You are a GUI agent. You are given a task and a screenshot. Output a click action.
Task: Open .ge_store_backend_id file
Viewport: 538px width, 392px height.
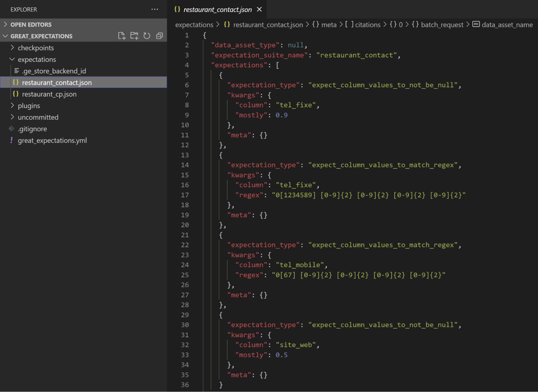[54, 71]
